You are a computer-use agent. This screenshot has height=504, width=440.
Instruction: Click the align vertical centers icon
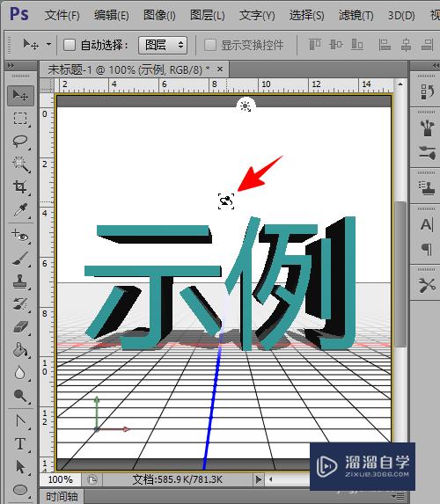click(336, 45)
